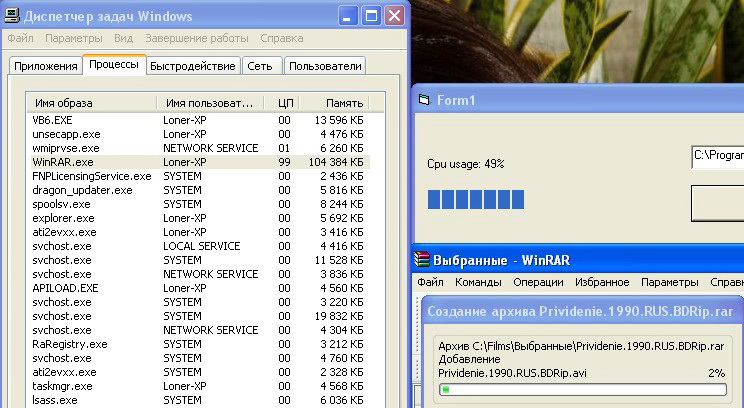The width and height of the screenshot is (744, 408).
Task: Click the Prividenie.1990.RUS.BDRip.avi file name
Action: point(512,373)
